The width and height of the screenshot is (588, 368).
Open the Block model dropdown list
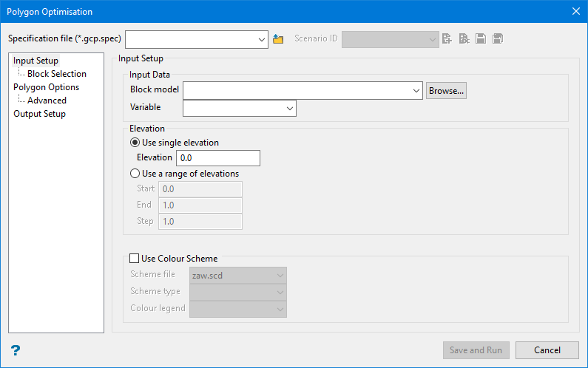click(x=415, y=91)
